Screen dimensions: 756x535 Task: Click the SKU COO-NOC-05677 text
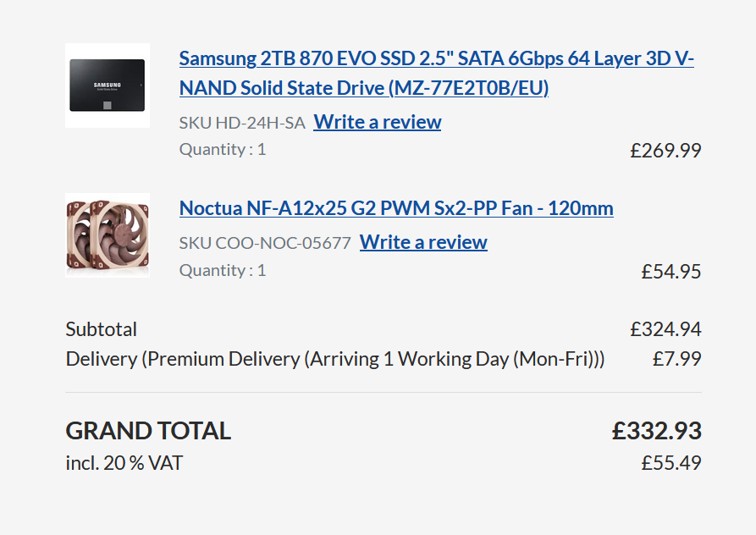pyautogui.click(x=265, y=243)
